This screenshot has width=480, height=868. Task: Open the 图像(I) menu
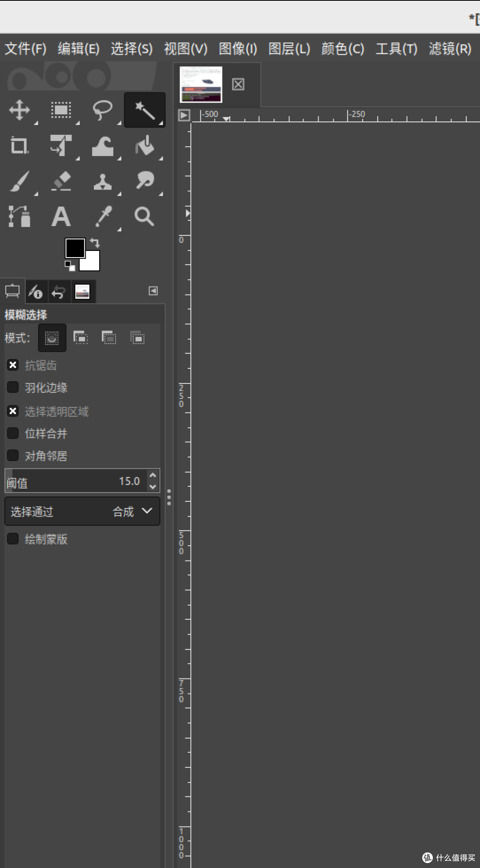tap(238, 48)
